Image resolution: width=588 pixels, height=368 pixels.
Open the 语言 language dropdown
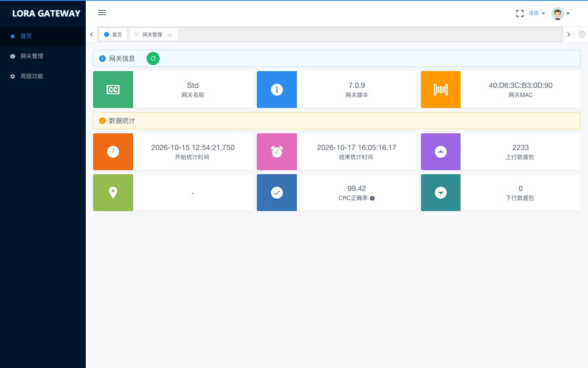[537, 13]
